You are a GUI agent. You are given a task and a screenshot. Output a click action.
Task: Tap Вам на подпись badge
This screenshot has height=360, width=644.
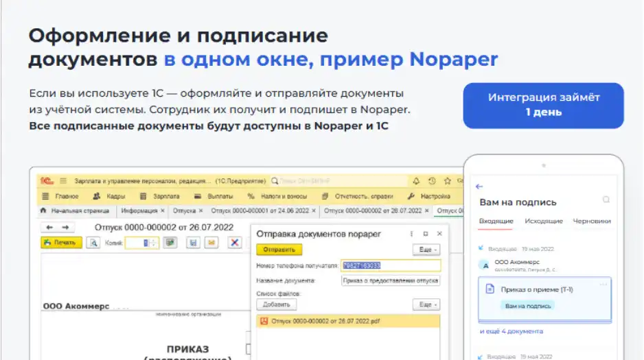[528, 306]
